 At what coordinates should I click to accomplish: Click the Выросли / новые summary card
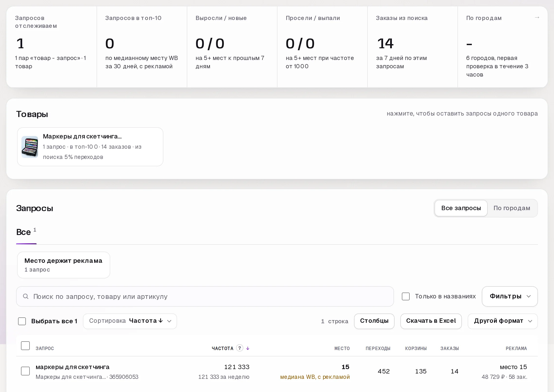[x=232, y=47]
